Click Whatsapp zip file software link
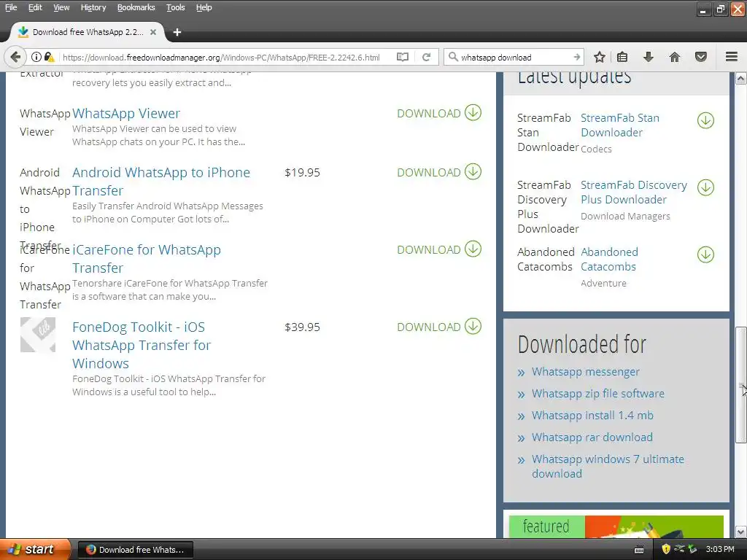 (x=598, y=394)
